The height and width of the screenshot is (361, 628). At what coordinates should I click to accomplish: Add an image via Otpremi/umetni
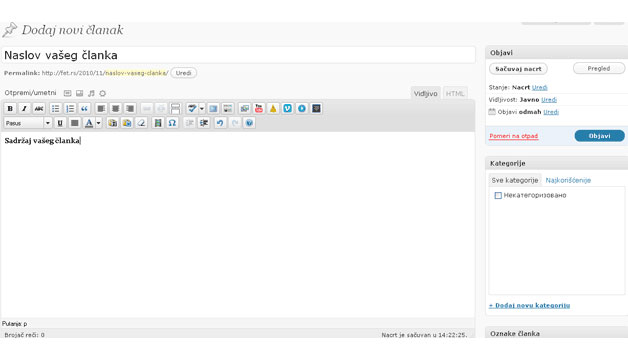click(67, 93)
